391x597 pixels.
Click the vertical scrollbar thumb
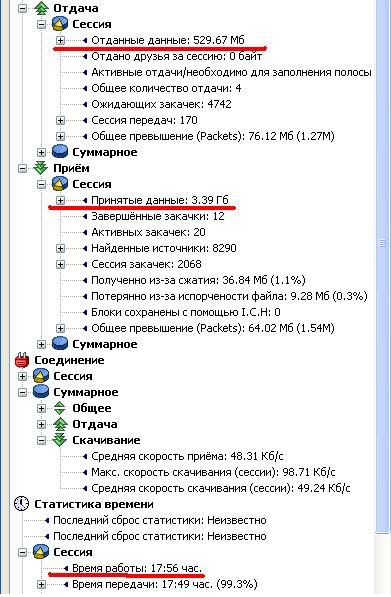tap(383, 244)
